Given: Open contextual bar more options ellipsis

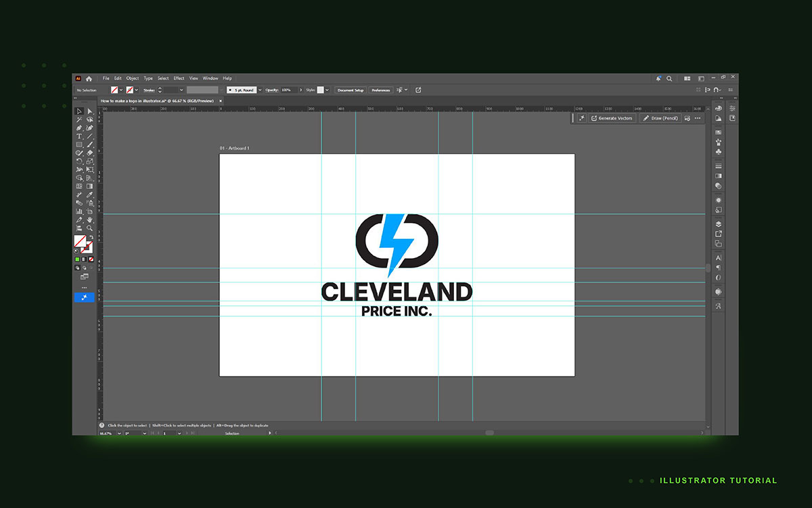Looking at the screenshot, I should (x=698, y=118).
